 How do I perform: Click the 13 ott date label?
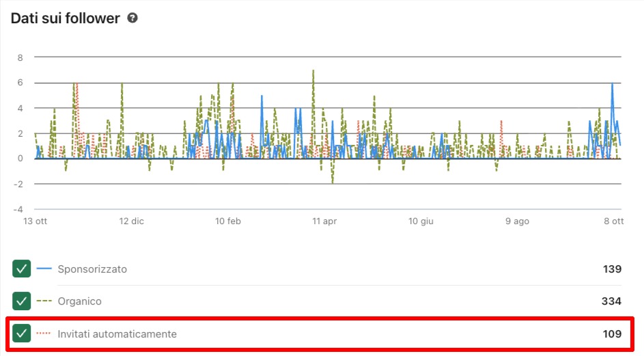point(36,221)
